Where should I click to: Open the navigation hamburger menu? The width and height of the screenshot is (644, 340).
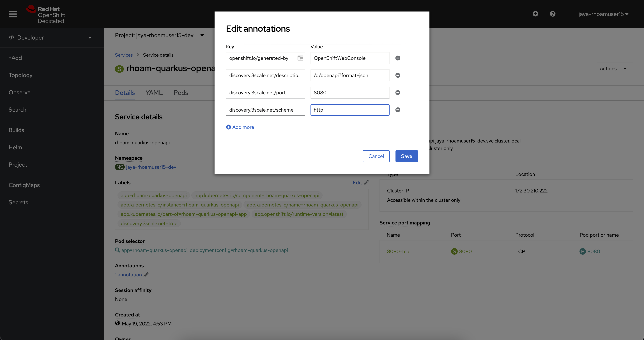point(13,14)
